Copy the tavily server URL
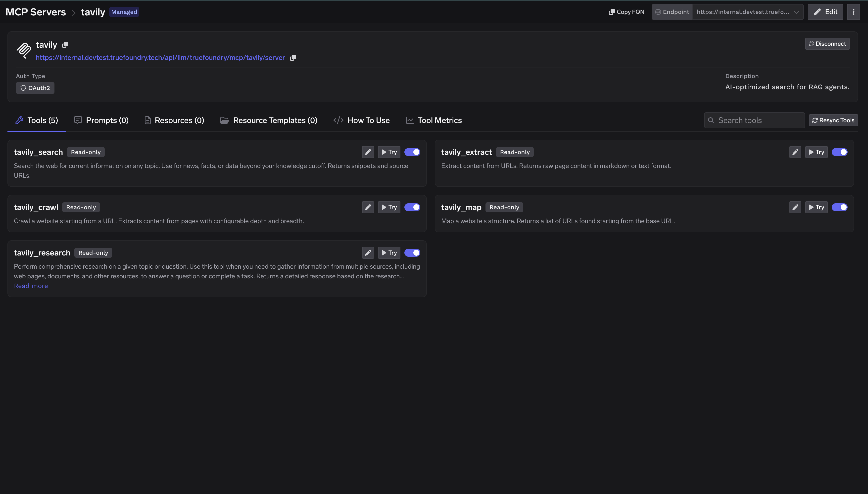This screenshot has width=868, height=494. (x=293, y=58)
